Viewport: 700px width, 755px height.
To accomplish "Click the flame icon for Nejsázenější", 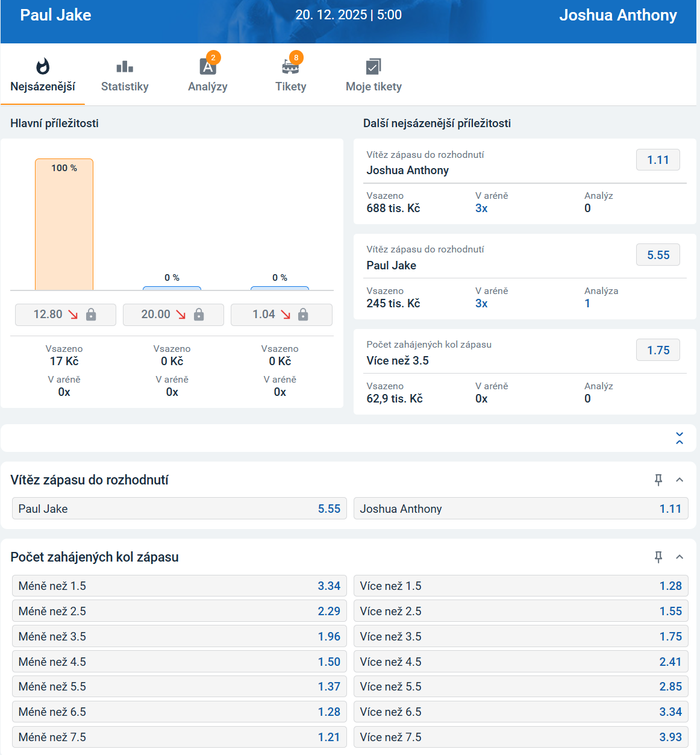I will (x=43, y=66).
